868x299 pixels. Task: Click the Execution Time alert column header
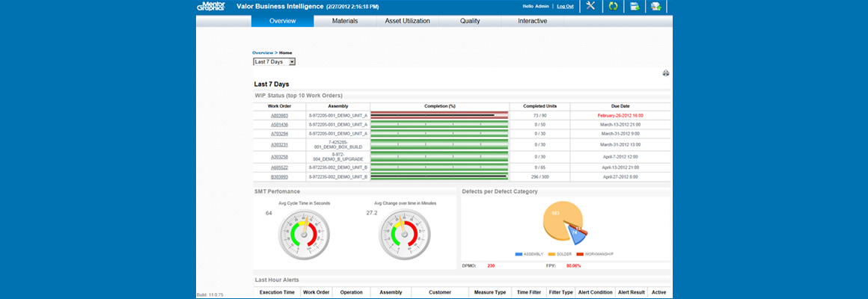(x=277, y=292)
